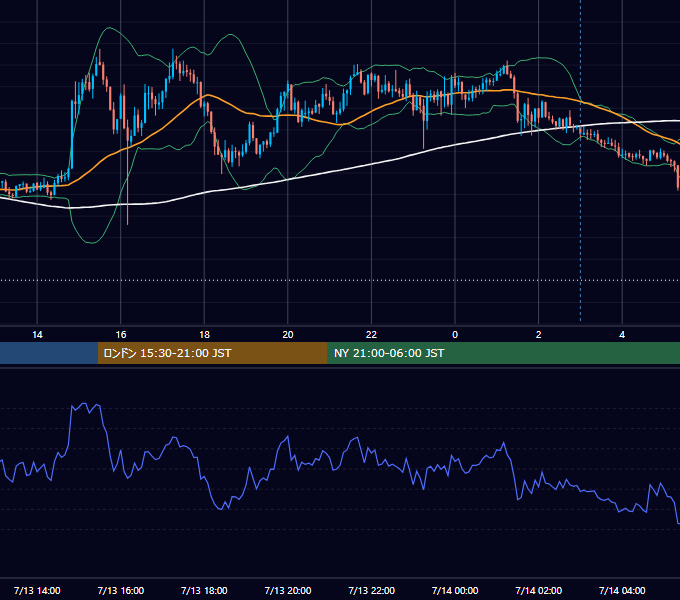Click the London 15:30-21:00 JST session bar
Screen dimensions: 680x600
coord(212,353)
